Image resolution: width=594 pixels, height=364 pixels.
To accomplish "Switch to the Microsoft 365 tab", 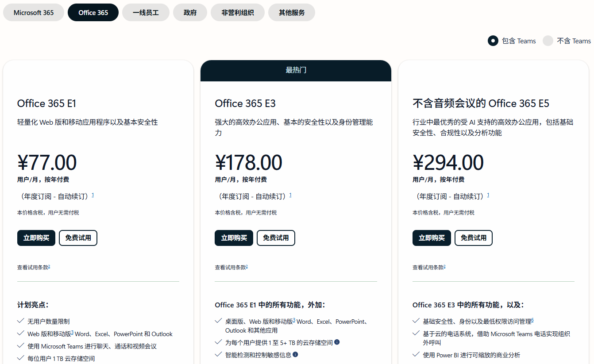I will [34, 12].
